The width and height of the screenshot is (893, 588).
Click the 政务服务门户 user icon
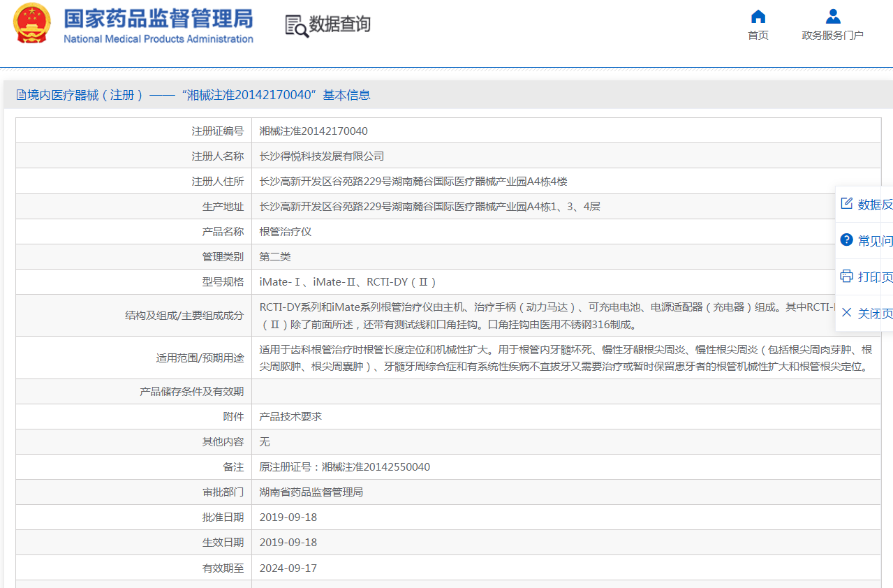(832, 17)
